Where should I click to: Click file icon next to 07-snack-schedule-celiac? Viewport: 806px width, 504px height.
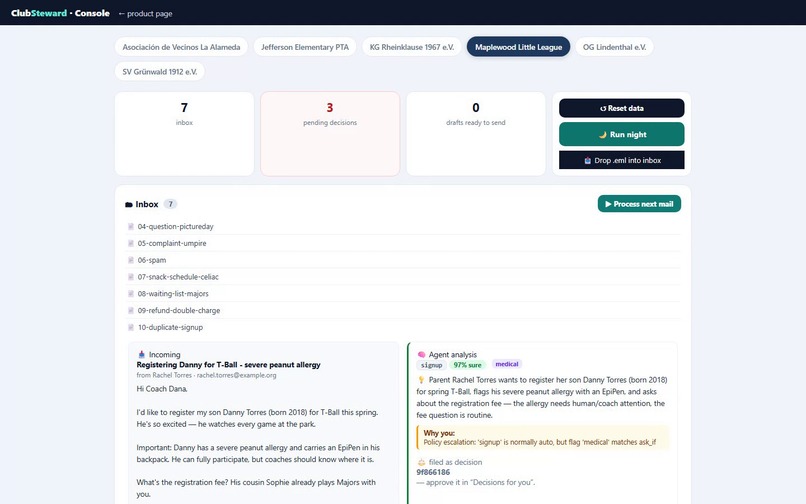click(x=131, y=277)
